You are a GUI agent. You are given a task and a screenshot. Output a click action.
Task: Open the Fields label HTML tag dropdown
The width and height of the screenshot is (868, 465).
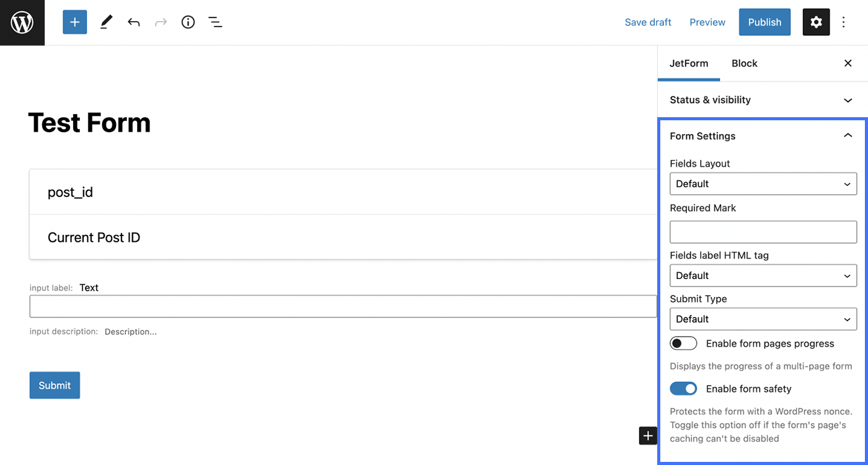(x=763, y=275)
